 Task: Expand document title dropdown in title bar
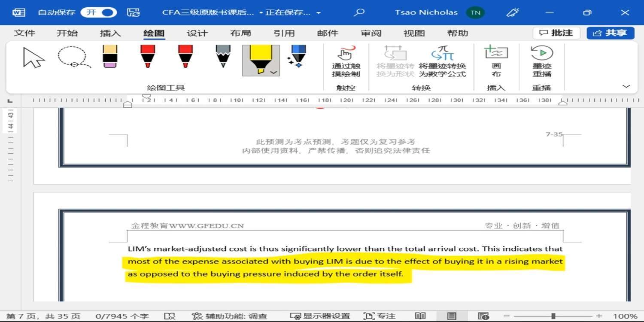319,13
